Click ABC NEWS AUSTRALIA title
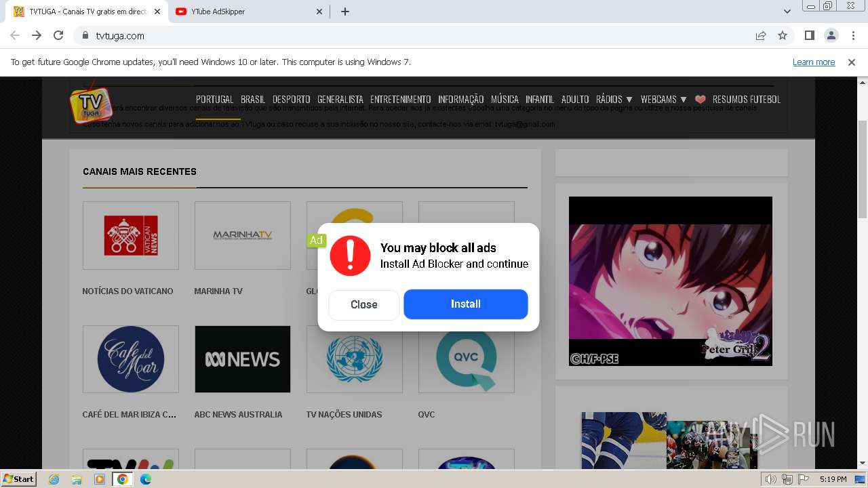 click(238, 415)
